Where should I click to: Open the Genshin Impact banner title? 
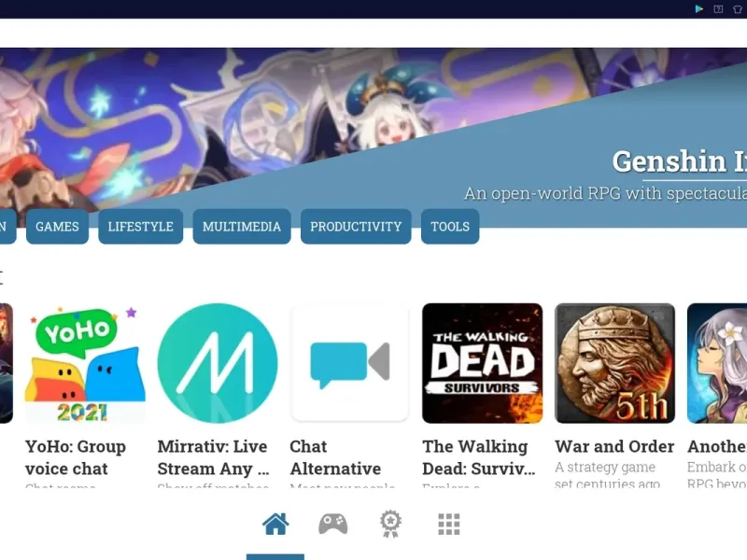point(680,161)
